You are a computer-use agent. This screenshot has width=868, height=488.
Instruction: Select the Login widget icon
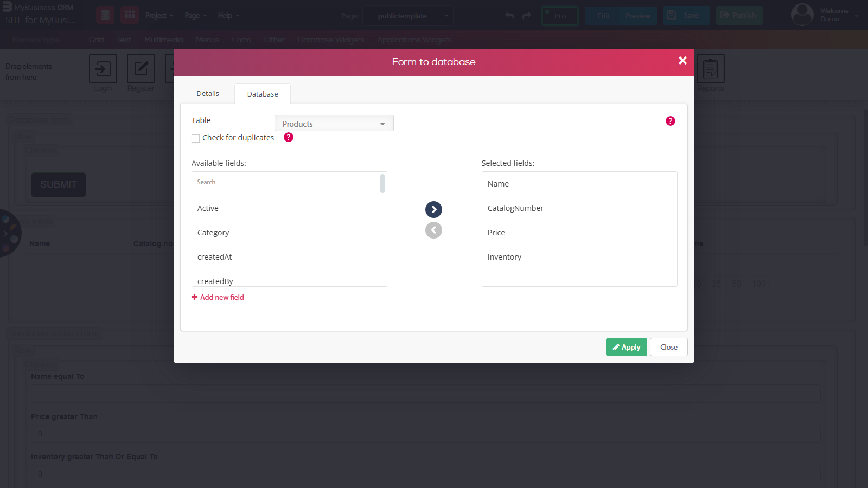click(103, 68)
